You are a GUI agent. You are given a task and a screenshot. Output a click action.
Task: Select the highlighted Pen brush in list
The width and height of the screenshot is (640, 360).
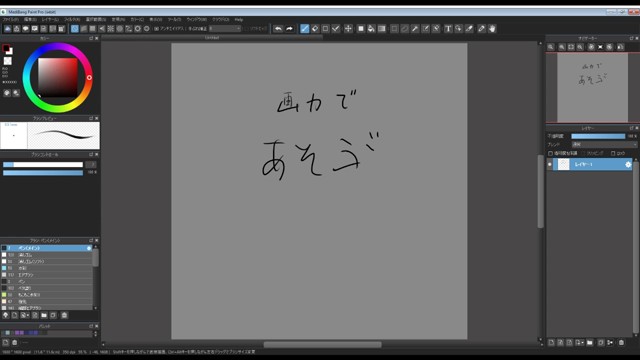(47, 248)
